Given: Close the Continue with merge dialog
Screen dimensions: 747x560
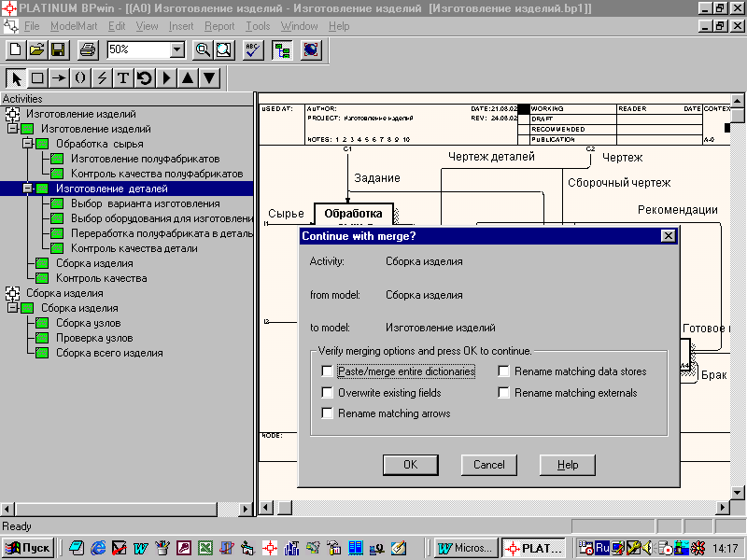Looking at the screenshot, I should [669, 236].
